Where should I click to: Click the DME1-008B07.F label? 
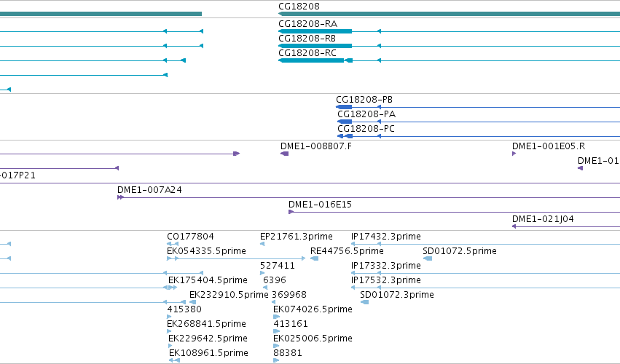316,146
